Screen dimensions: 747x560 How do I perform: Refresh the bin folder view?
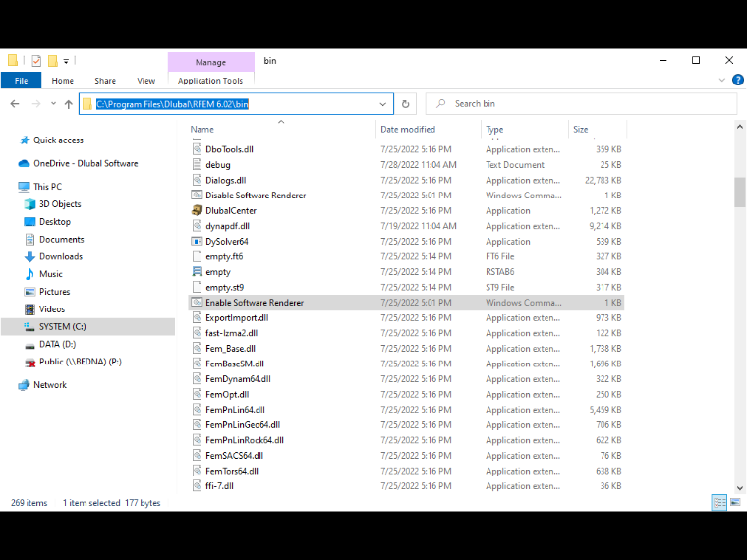[x=405, y=104]
